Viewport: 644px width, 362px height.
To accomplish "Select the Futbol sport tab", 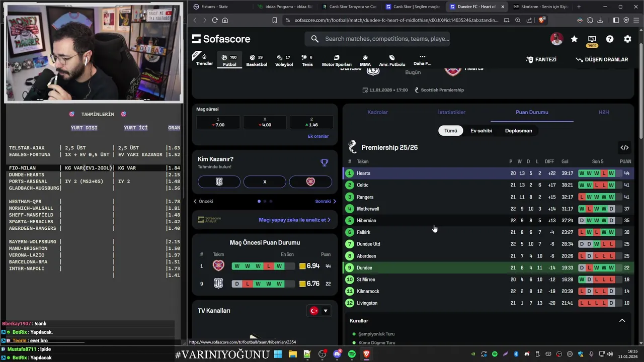I will (x=229, y=60).
